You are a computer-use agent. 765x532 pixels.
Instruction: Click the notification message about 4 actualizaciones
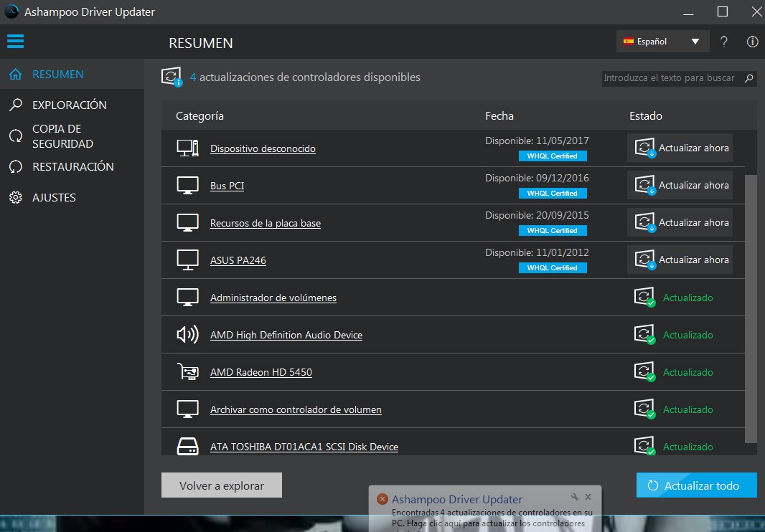tap(492, 518)
